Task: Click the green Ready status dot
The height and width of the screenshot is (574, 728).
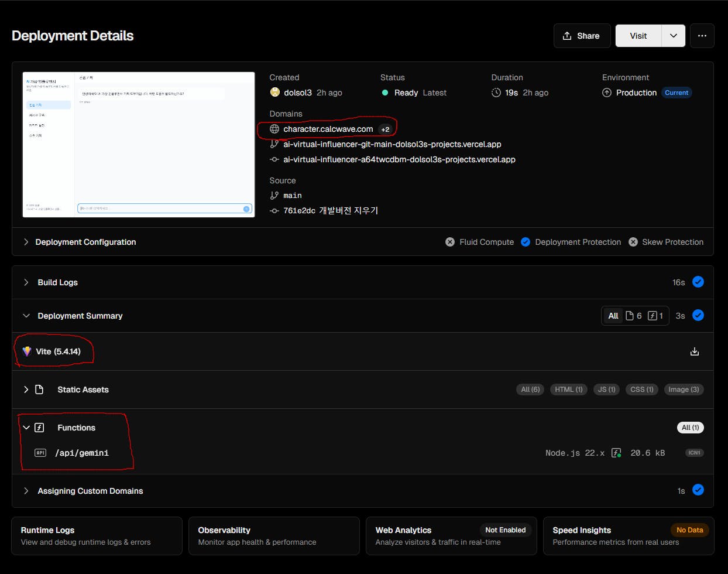Action: point(385,93)
